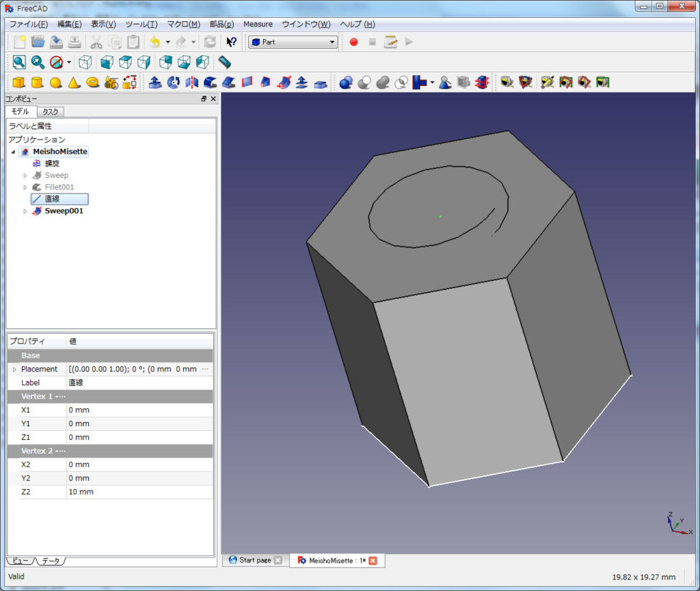Open the 表示(V) menu
Viewport: 700px width, 591px height.
(x=103, y=24)
